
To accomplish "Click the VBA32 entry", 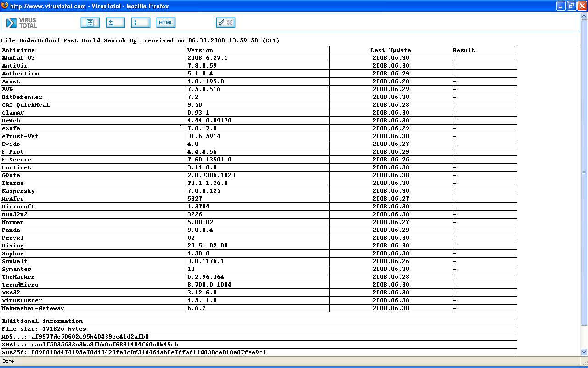I will (x=11, y=293).
